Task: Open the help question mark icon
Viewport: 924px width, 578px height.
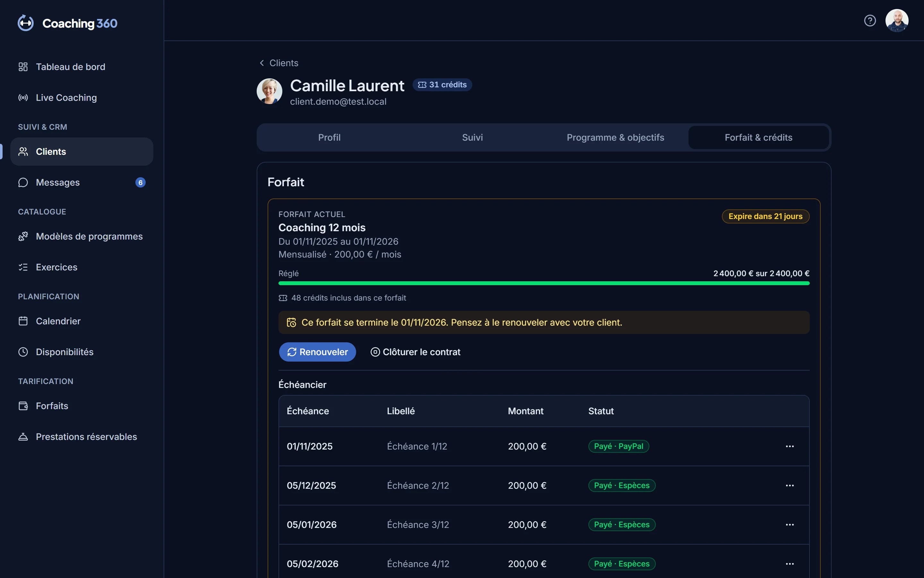Action: coord(870,20)
